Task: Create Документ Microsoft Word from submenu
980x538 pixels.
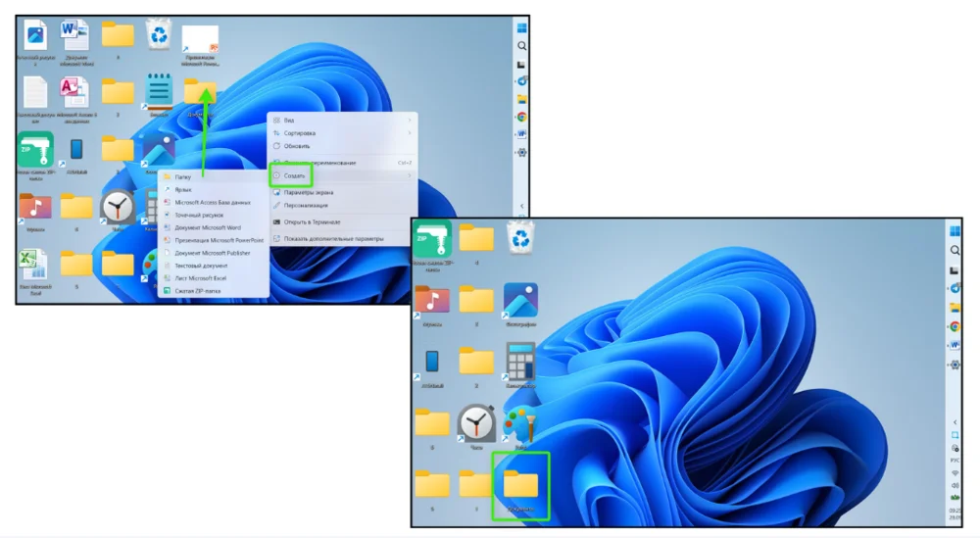Action: [214, 227]
